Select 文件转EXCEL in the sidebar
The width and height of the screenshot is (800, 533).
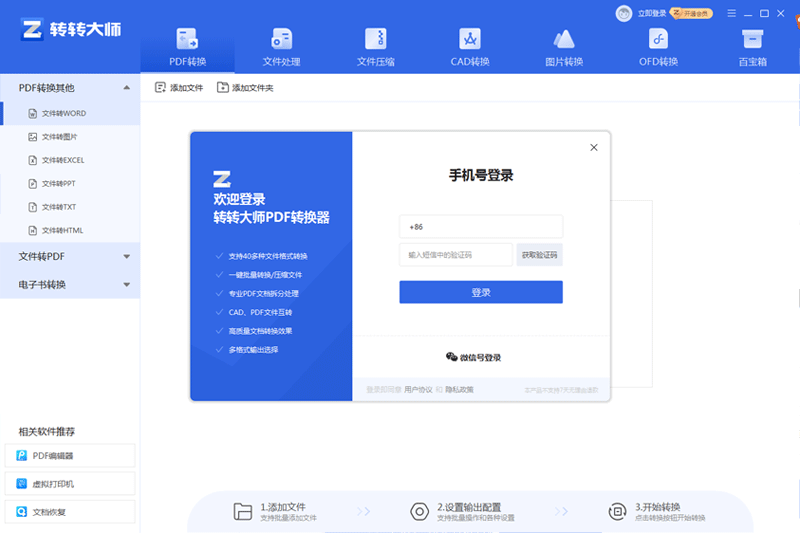click(x=62, y=160)
